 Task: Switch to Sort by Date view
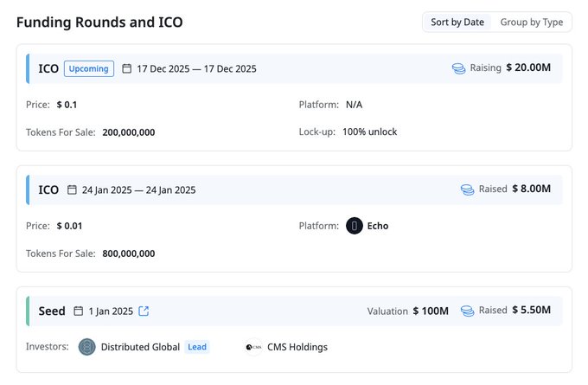tap(457, 22)
